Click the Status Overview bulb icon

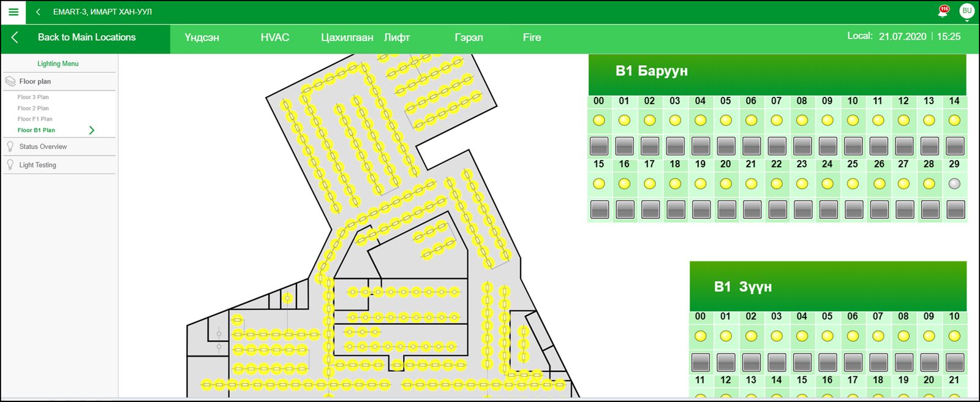click(10, 146)
